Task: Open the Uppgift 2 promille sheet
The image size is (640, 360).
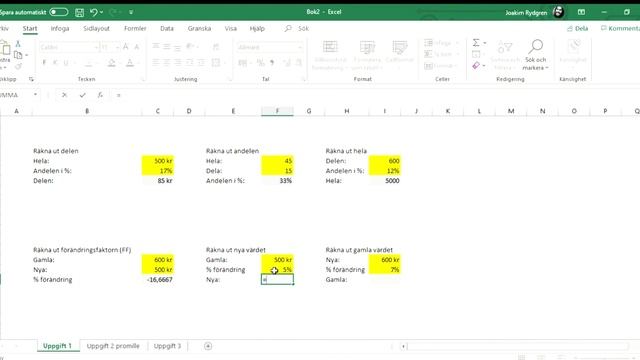Action: point(113,346)
